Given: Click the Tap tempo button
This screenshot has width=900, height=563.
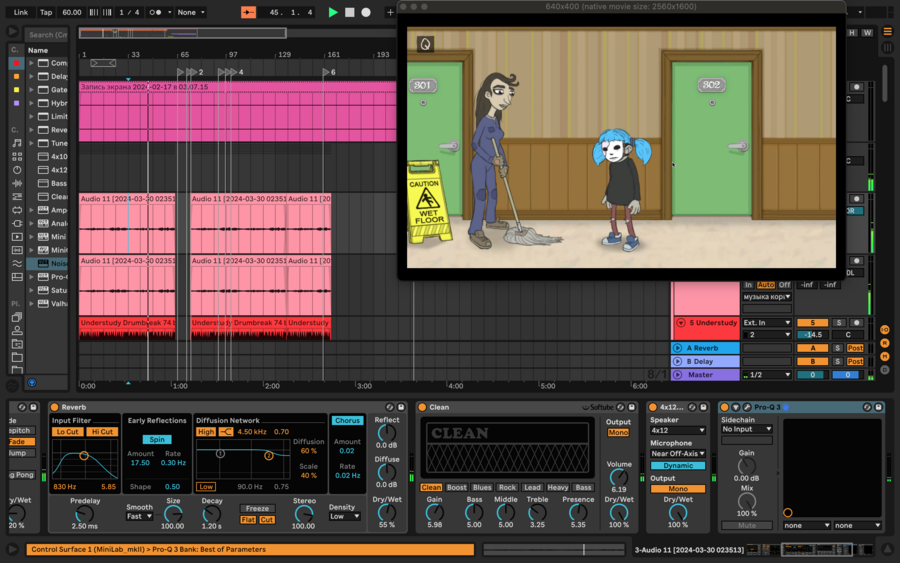Looking at the screenshot, I should [x=46, y=12].
